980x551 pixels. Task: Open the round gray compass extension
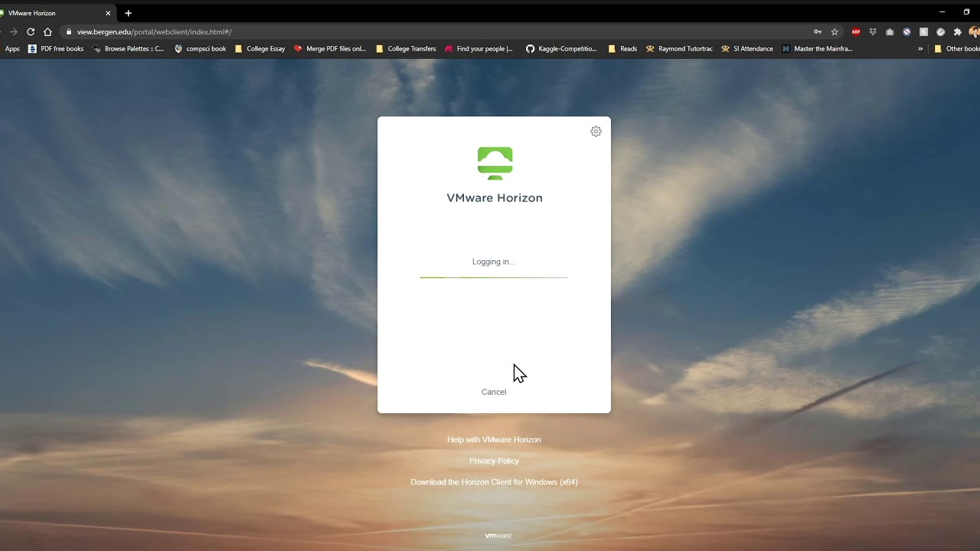tap(940, 32)
